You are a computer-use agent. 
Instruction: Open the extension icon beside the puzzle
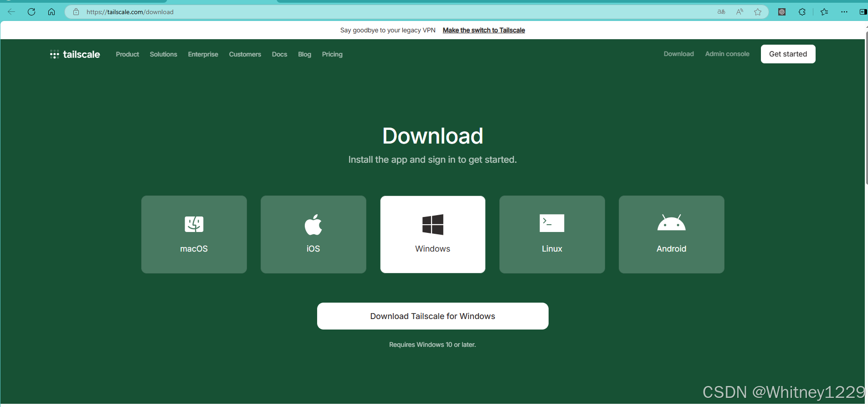click(x=782, y=12)
